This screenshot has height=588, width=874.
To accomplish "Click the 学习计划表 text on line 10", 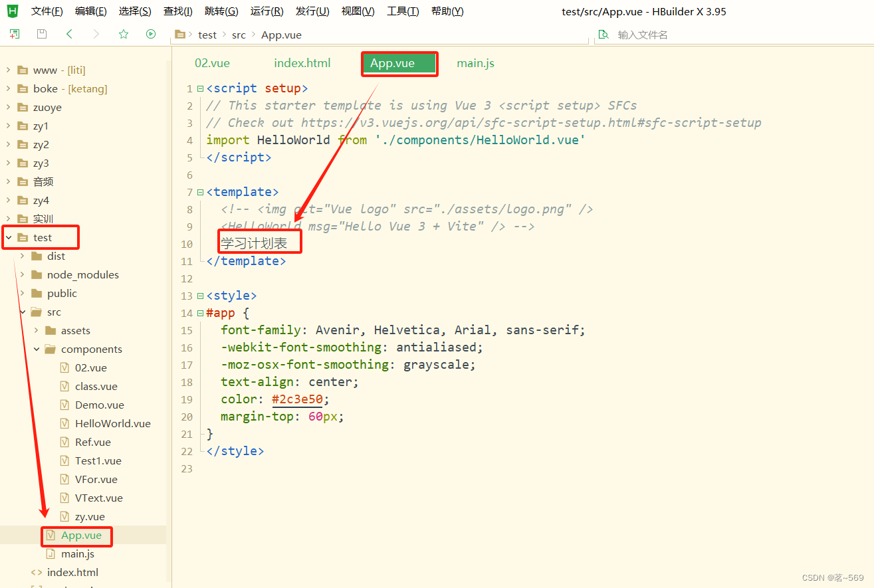I will [x=254, y=243].
